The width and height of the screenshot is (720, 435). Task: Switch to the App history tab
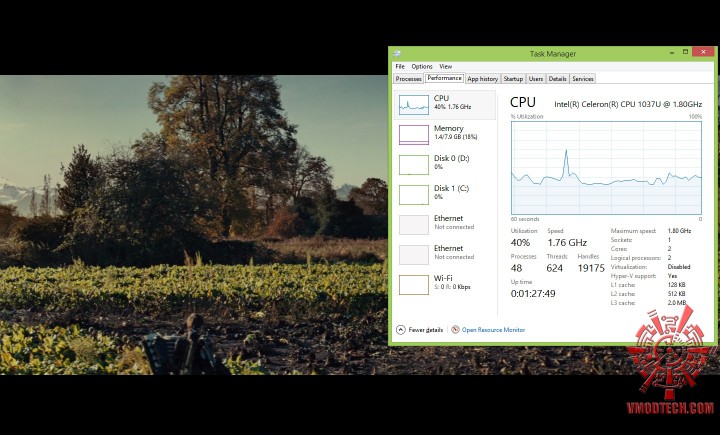(x=482, y=79)
